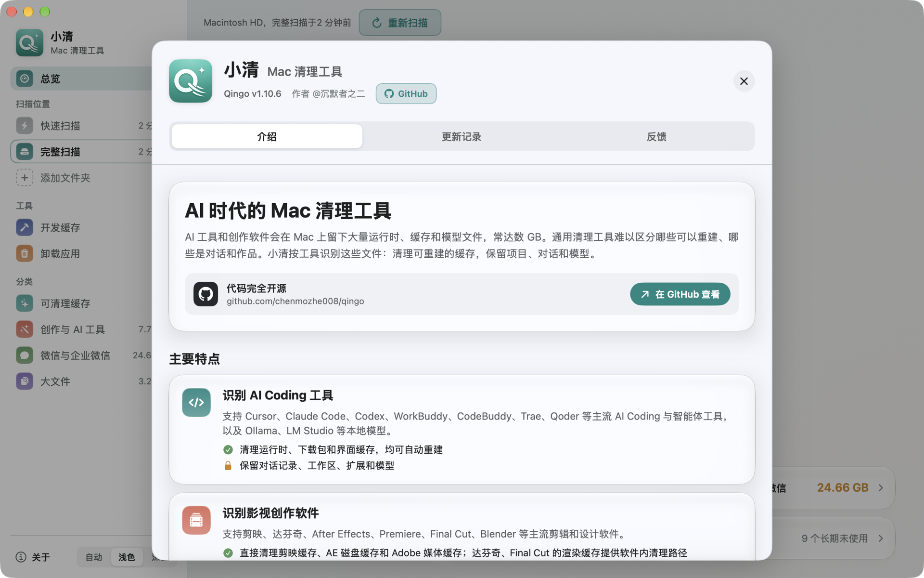924x578 pixels.
Task: Open the 卸载应用 trash icon
Action: [x=25, y=253]
